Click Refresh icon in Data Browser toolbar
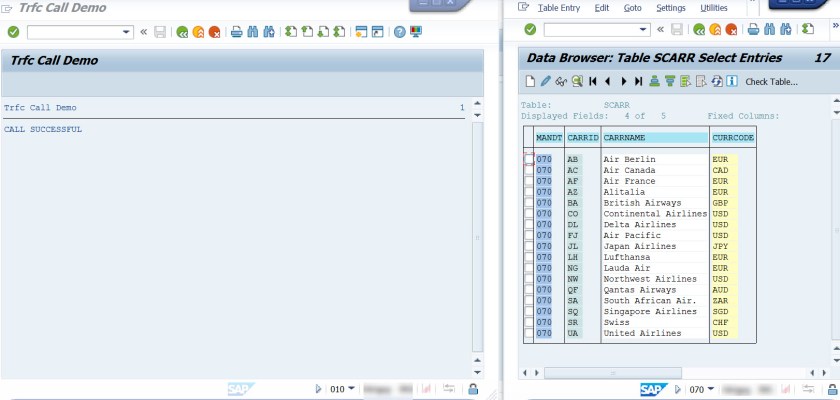The image size is (840, 400). pyautogui.click(x=717, y=81)
